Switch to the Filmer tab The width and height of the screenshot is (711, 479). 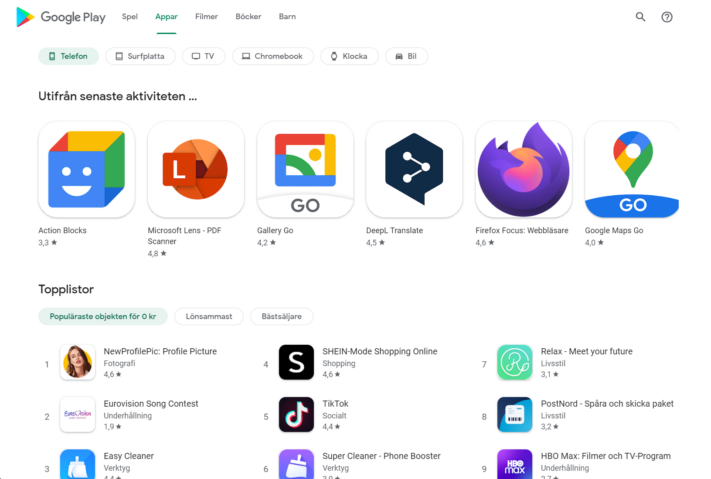(x=206, y=17)
